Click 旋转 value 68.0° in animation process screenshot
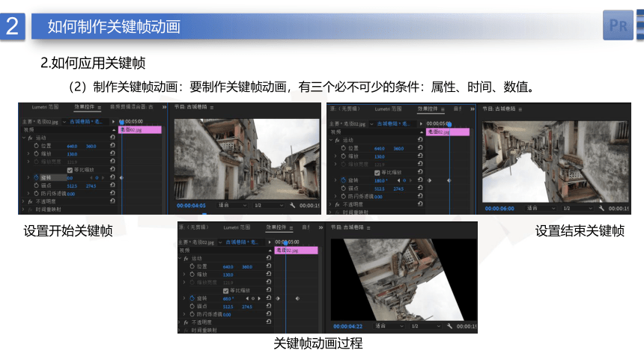 tap(228, 298)
